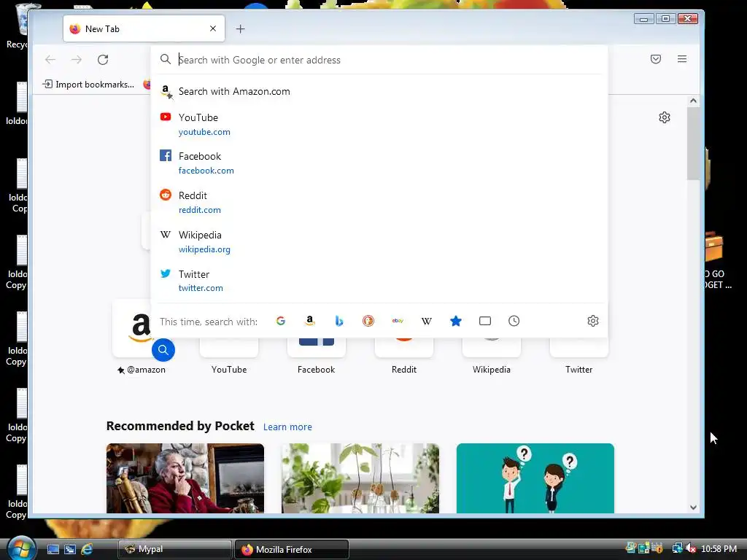Choose Search with Amazon.com suggestion
Image resolution: width=747 pixels, height=560 pixels.
tap(379, 91)
